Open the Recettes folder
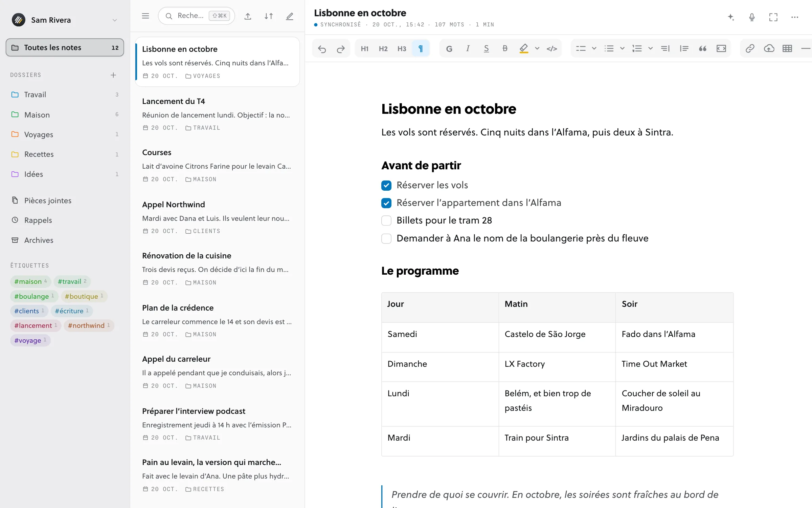Image resolution: width=812 pixels, height=508 pixels. (x=65, y=154)
